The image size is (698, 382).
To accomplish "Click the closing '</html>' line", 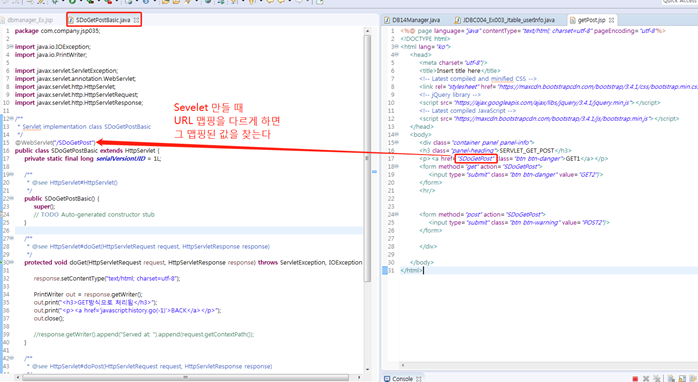I will click(411, 271).
